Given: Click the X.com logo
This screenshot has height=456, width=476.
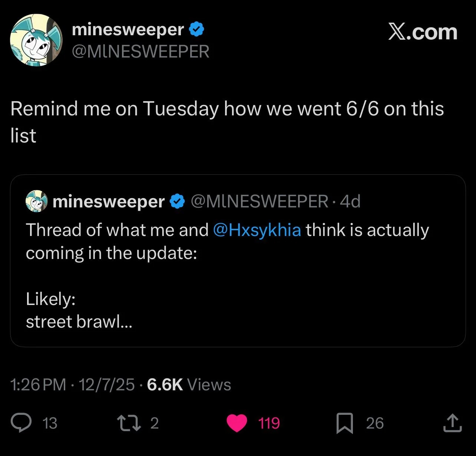Looking at the screenshot, I should coord(423,32).
